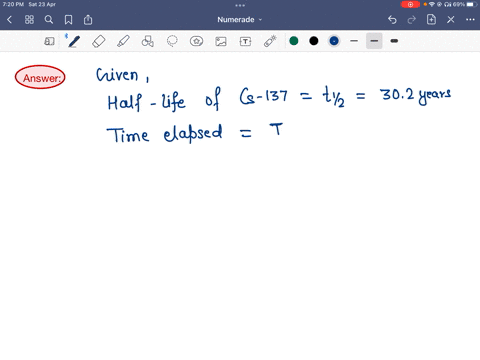Redo the last action
The height and width of the screenshot is (360, 480).
412,20
